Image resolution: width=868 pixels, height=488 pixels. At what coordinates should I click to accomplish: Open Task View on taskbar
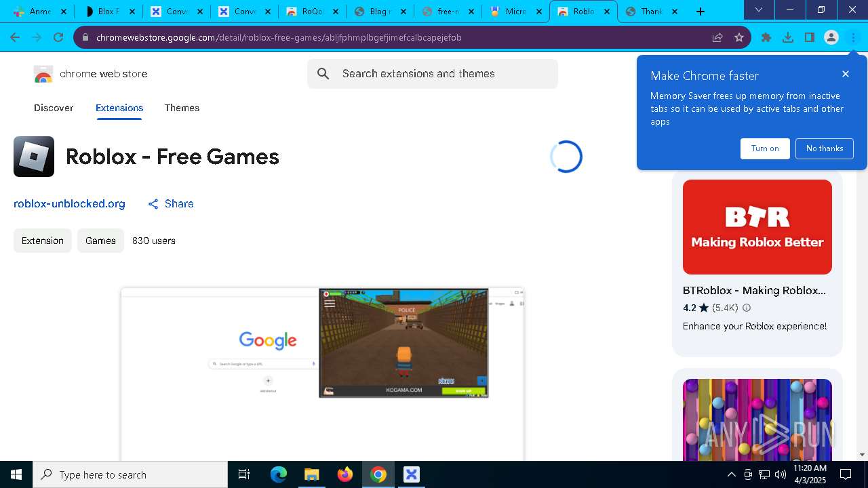[x=244, y=474]
